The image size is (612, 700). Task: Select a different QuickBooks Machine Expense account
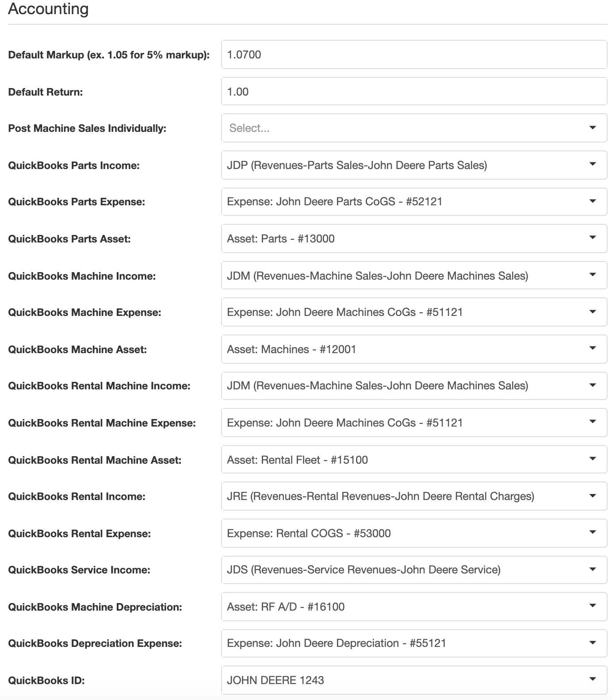(x=414, y=312)
